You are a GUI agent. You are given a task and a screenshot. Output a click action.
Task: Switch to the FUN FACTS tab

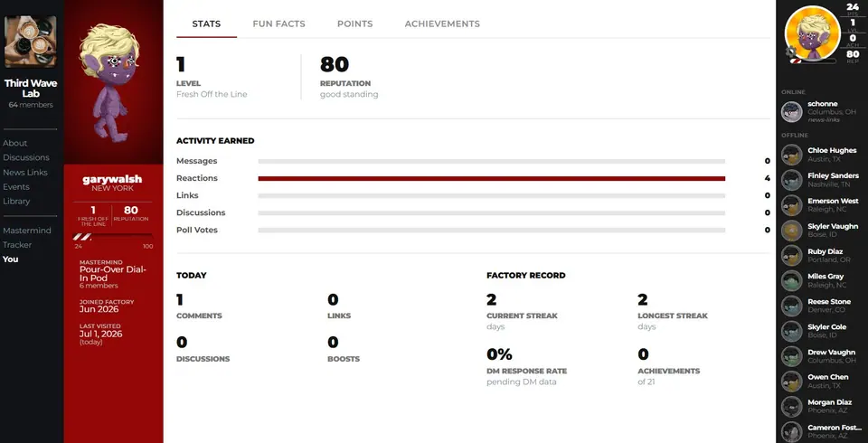point(279,24)
